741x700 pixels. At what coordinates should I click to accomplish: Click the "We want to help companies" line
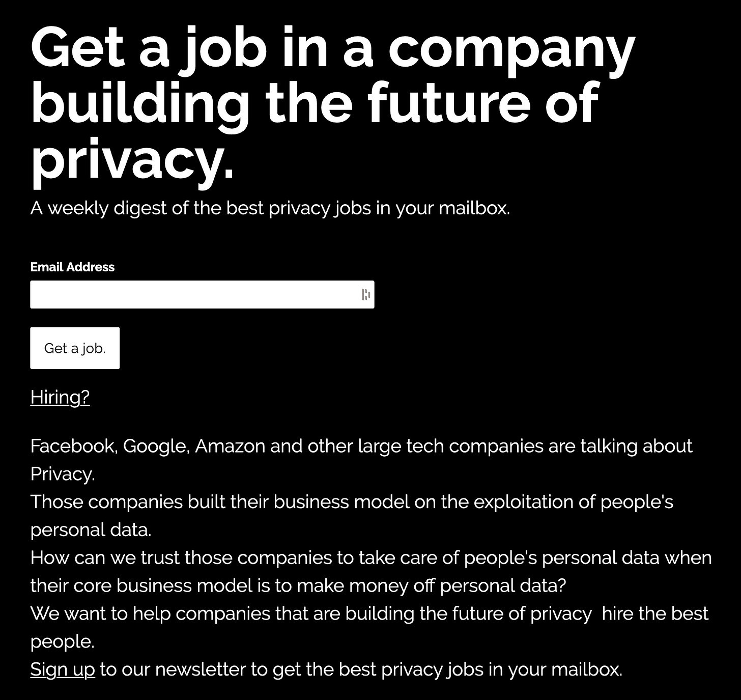[x=369, y=613]
